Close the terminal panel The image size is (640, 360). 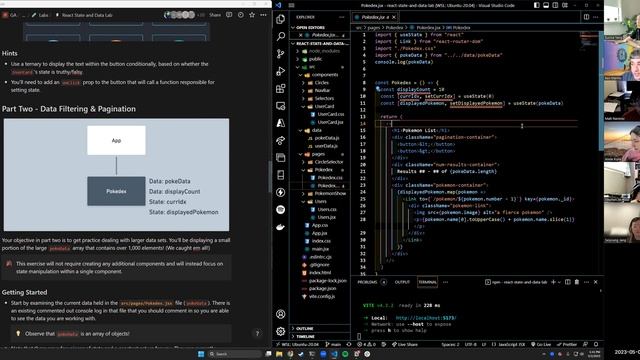click(x=596, y=282)
